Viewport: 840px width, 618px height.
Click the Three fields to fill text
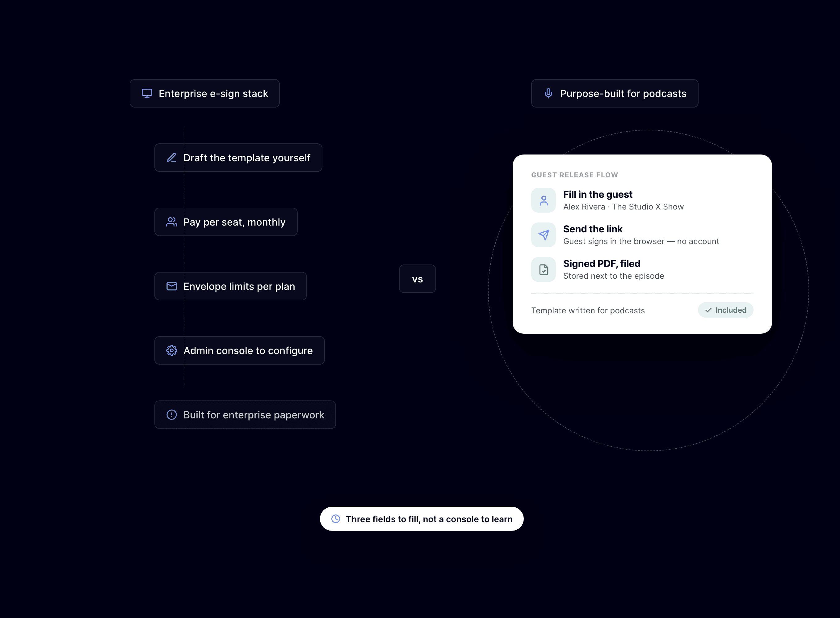click(429, 519)
